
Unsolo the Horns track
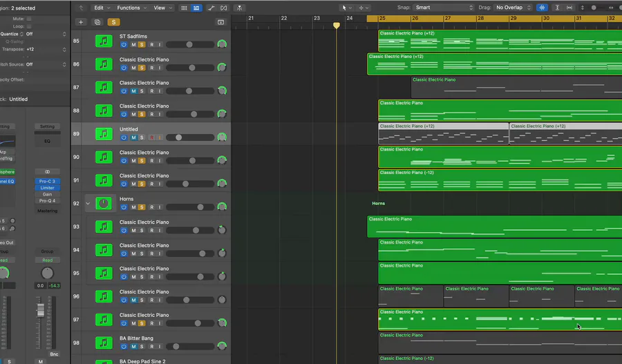point(142,207)
